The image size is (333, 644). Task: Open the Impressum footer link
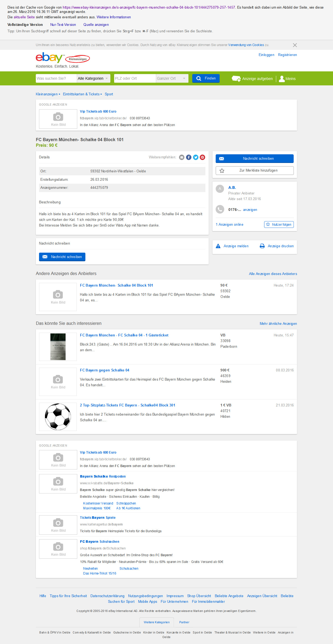pos(175,596)
